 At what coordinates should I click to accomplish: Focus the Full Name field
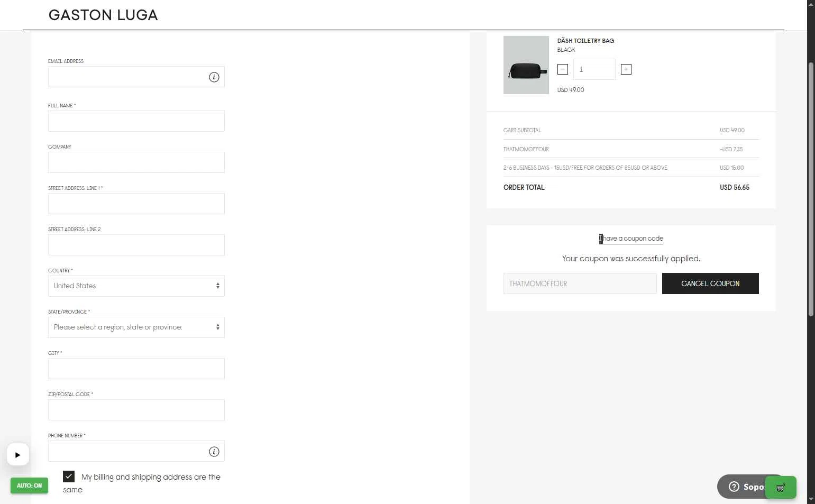[x=136, y=121]
